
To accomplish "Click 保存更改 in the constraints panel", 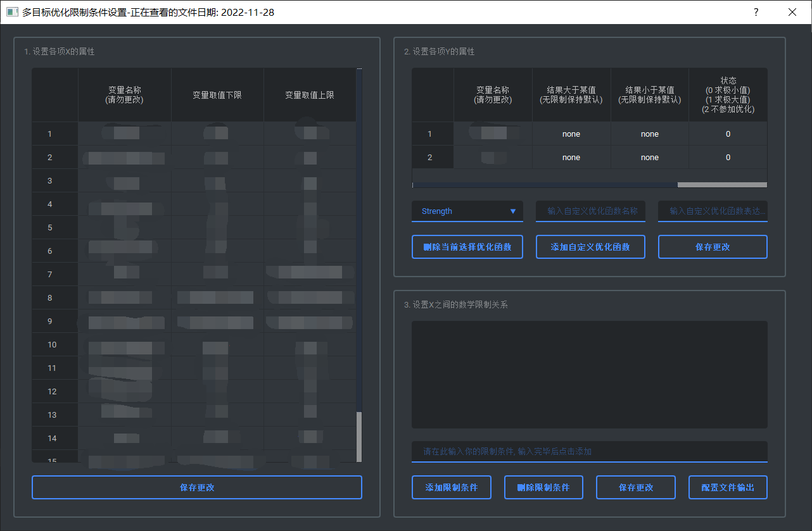I will pyautogui.click(x=636, y=487).
